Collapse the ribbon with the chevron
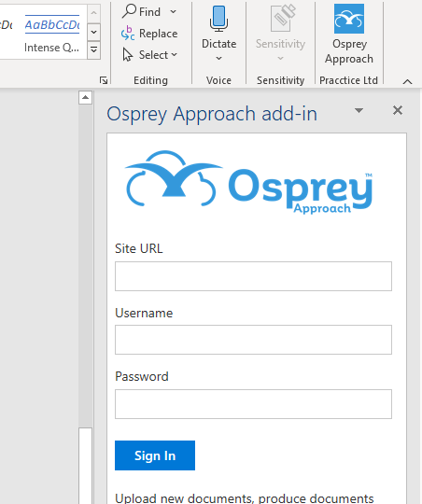This screenshot has height=504, width=422. tap(407, 81)
